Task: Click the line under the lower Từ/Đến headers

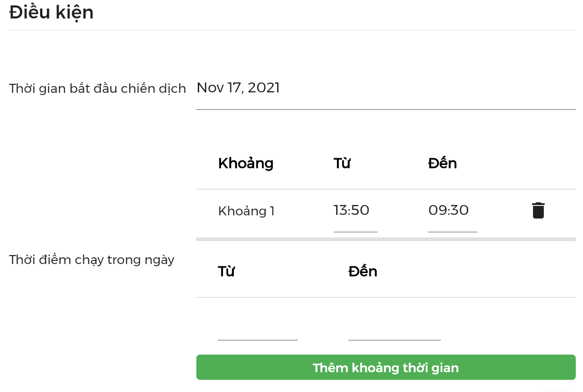Action: [x=386, y=297]
